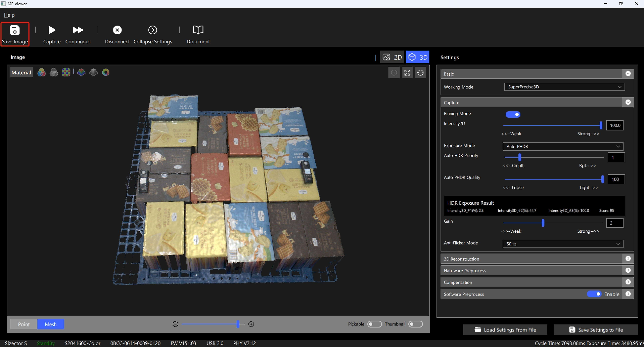Collapse Settings panel from toolbar
Screen dimensions: 644x347
(153, 35)
